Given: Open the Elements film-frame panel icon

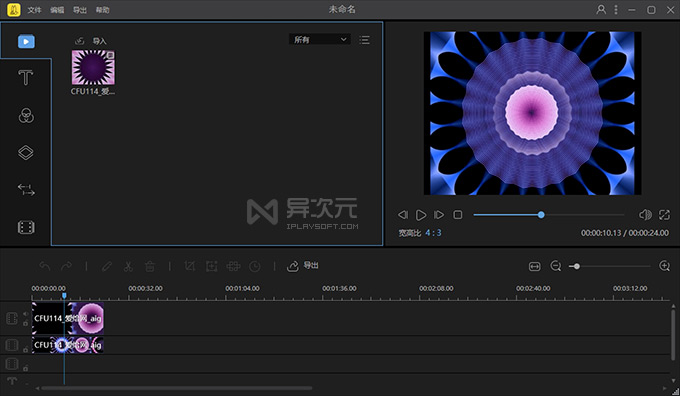Looking at the screenshot, I should pos(26,227).
